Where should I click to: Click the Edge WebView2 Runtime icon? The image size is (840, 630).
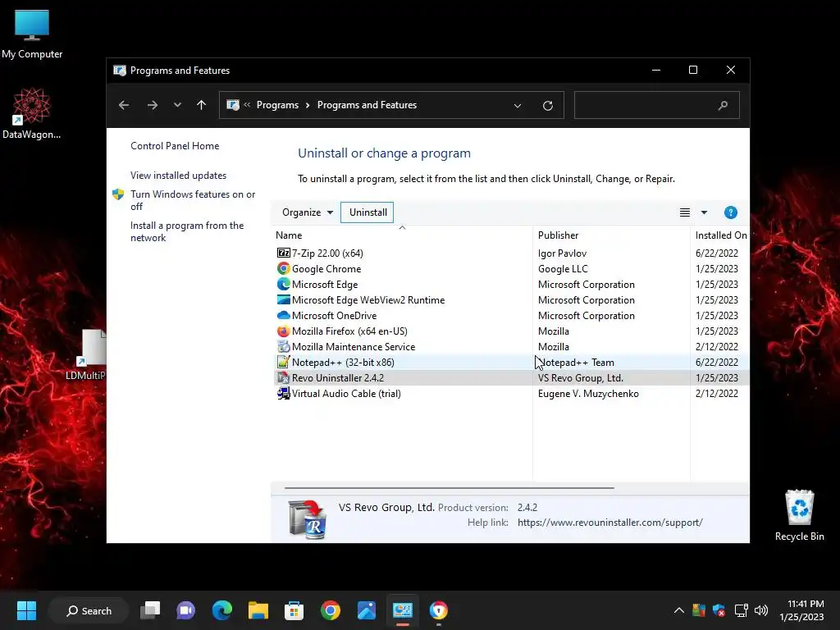coord(283,299)
